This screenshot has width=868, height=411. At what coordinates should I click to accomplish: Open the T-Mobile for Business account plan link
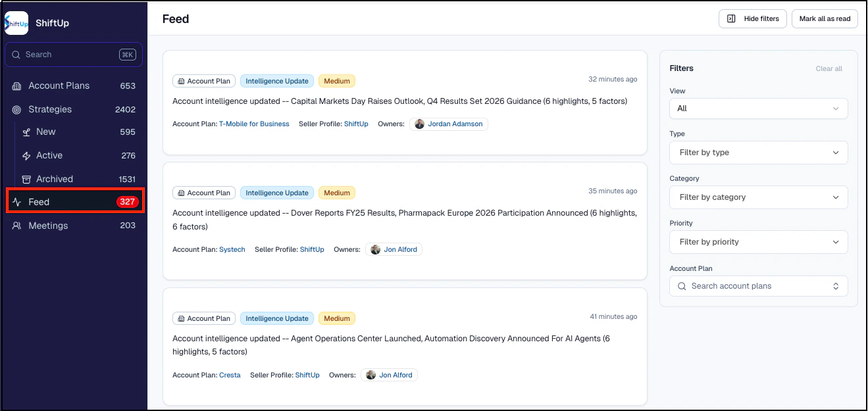(x=254, y=124)
